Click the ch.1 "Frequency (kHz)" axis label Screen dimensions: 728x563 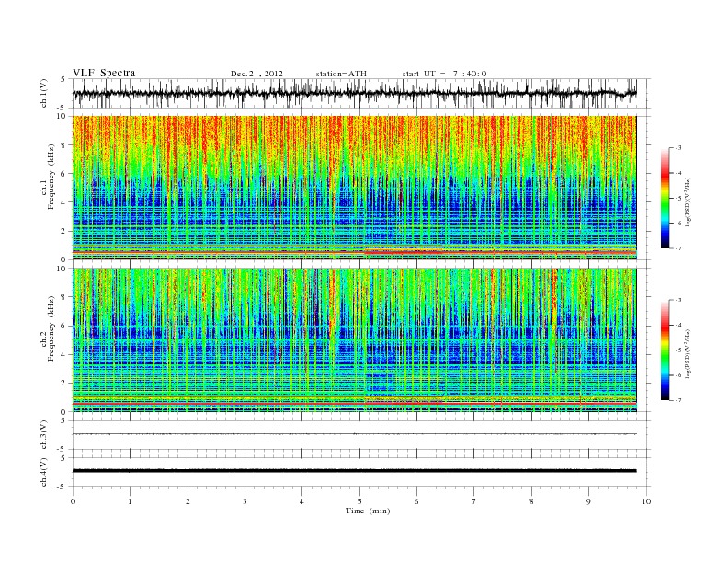[x=51, y=177]
